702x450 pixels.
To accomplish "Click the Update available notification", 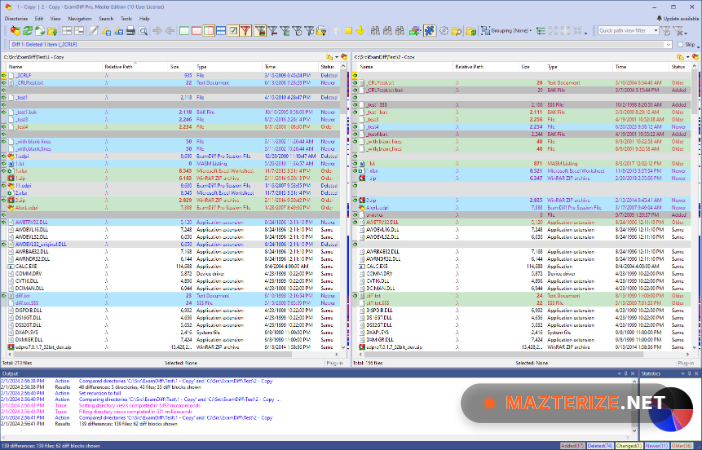I will (x=677, y=19).
